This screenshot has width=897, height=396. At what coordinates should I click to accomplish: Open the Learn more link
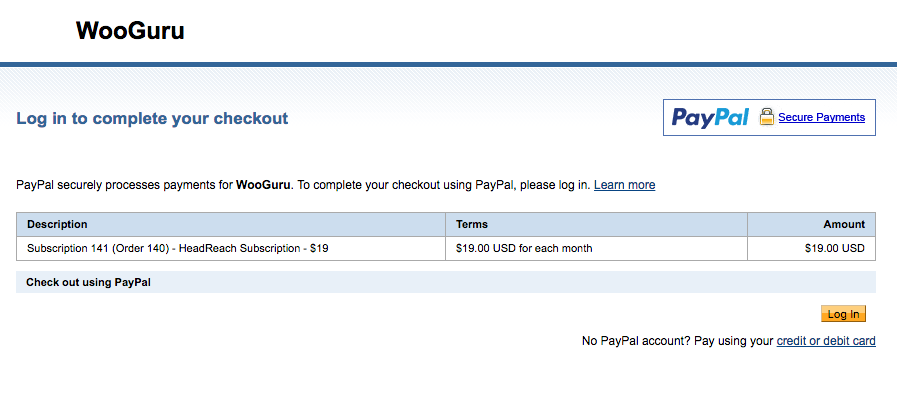(x=625, y=185)
